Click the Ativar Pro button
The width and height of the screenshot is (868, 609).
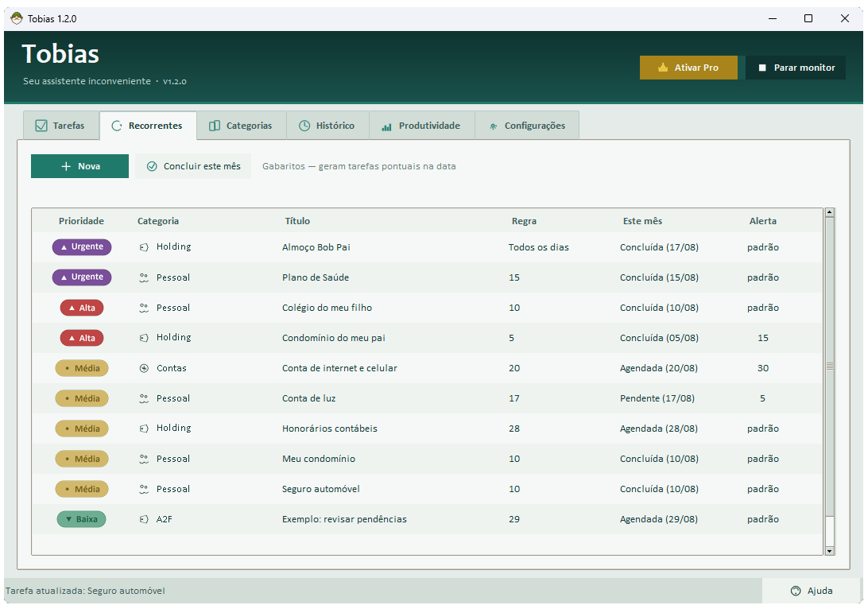[x=688, y=68]
